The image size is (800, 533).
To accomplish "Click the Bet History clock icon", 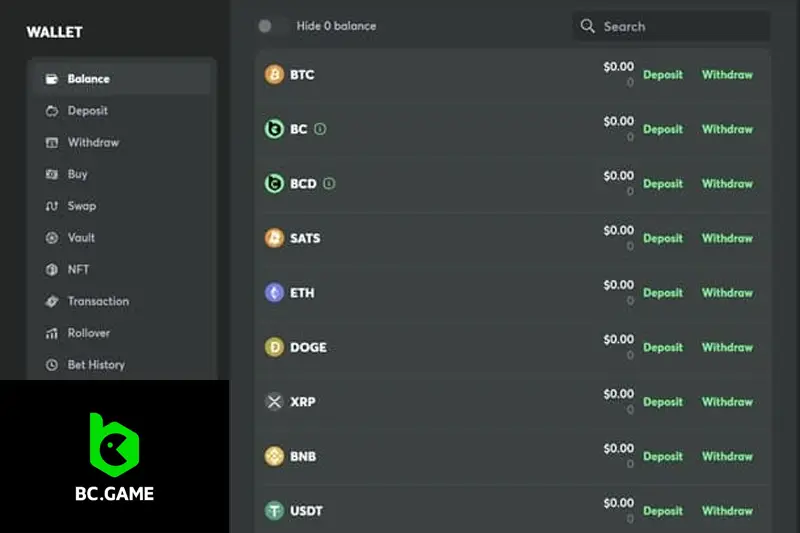I will 52,365.
